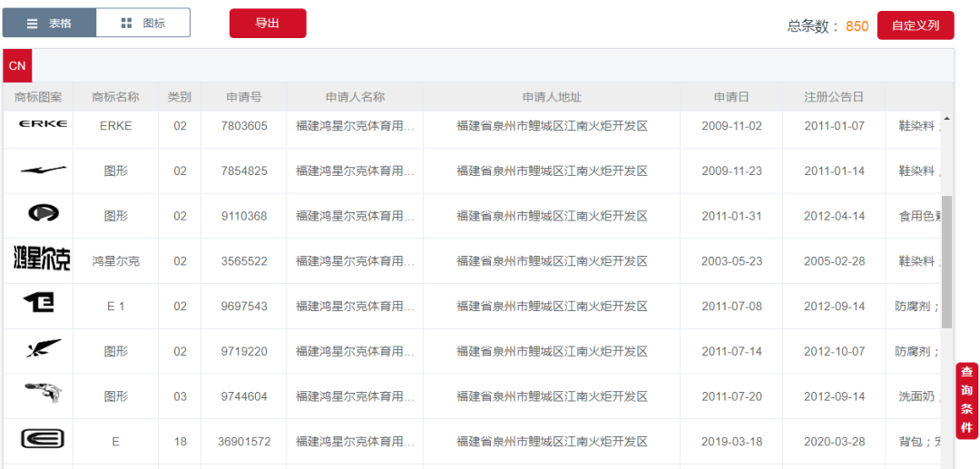Screen dimensions: 980x469
Task: Click 食用色素 goods cell
Action: click(x=919, y=216)
